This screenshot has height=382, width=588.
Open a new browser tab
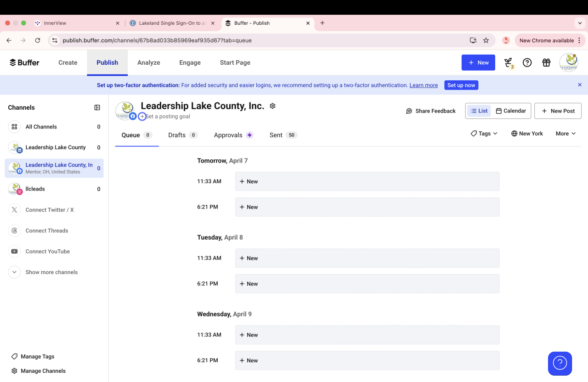[322, 23]
